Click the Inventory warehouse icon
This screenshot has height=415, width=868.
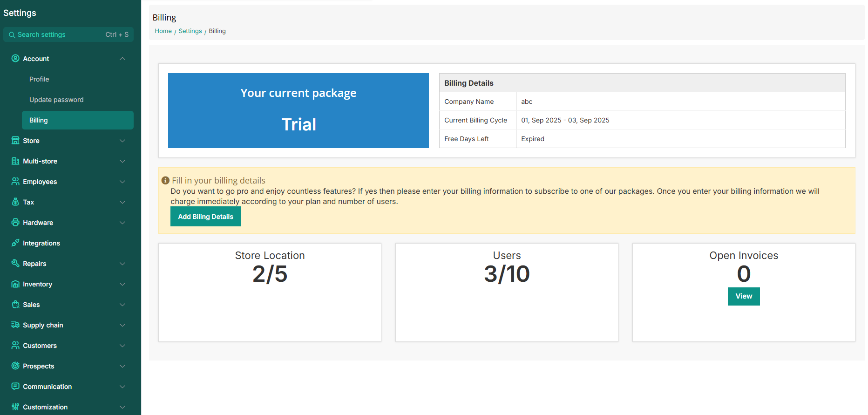15,284
